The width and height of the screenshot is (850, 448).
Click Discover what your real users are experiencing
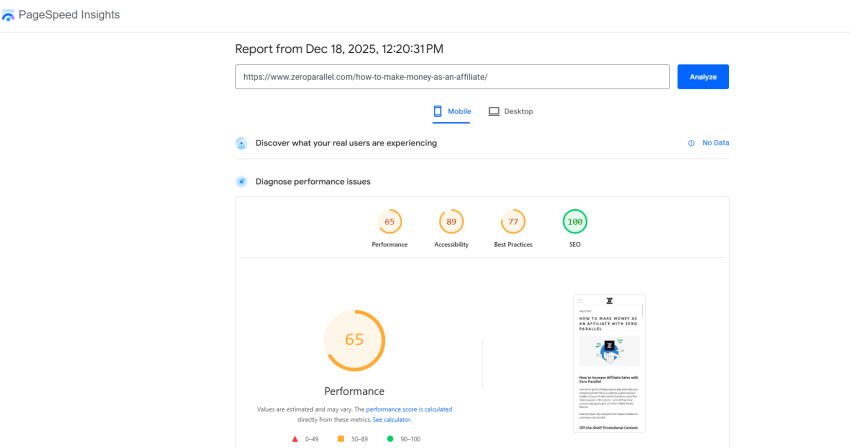(346, 143)
